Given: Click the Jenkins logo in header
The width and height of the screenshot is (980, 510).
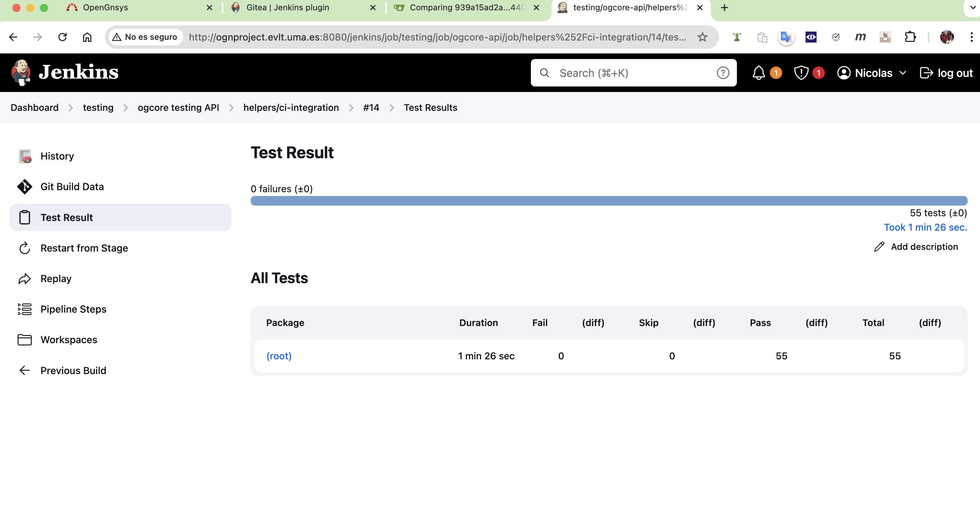Looking at the screenshot, I should (x=65, y=72).
